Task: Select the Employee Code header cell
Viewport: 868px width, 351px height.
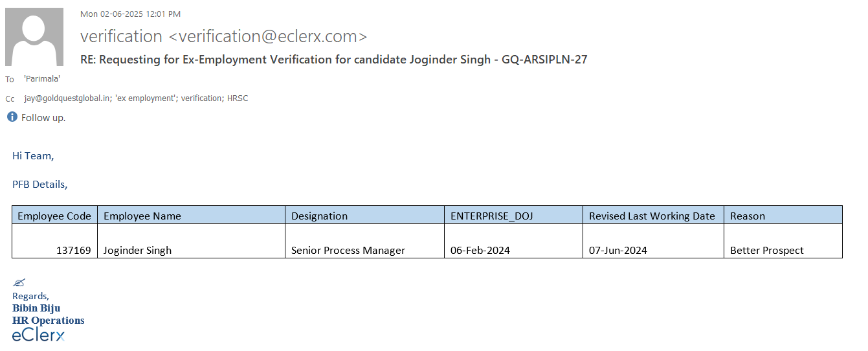Action: (54, 216)
